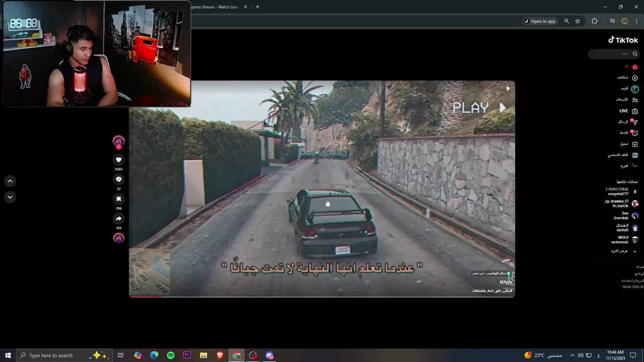
Task: Open the More three-dots menu
Action: click(x=635, y=166)
